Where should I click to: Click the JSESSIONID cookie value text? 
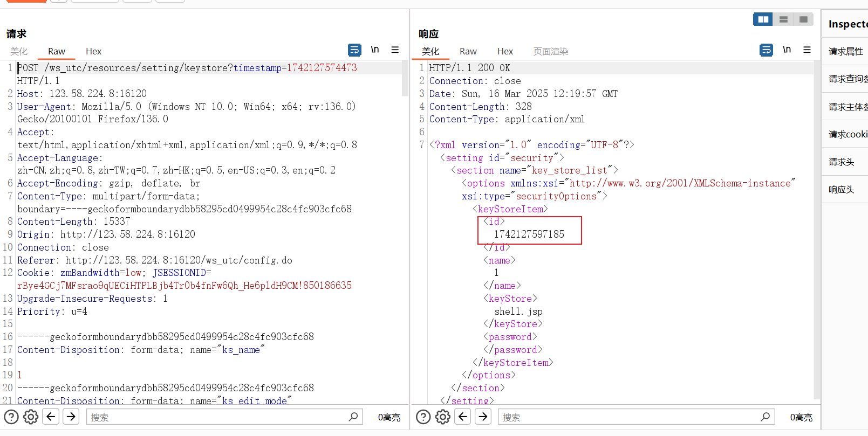(x=184, y=286)
